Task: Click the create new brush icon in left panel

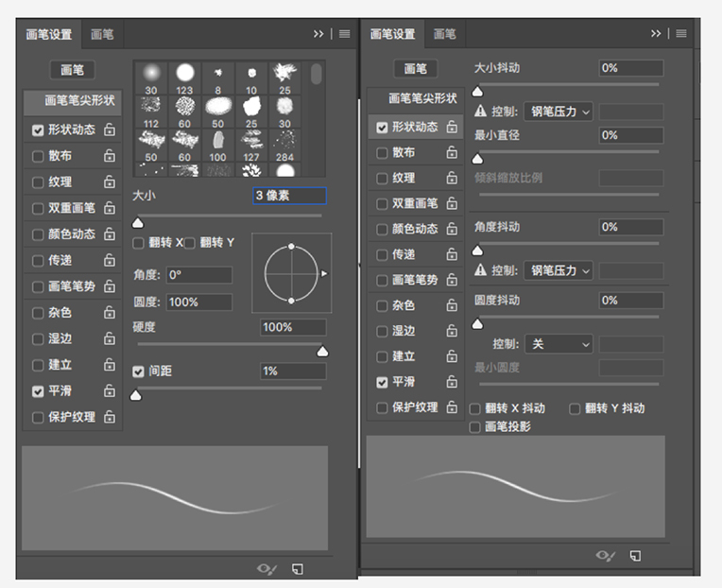Action: click(298, 569)
